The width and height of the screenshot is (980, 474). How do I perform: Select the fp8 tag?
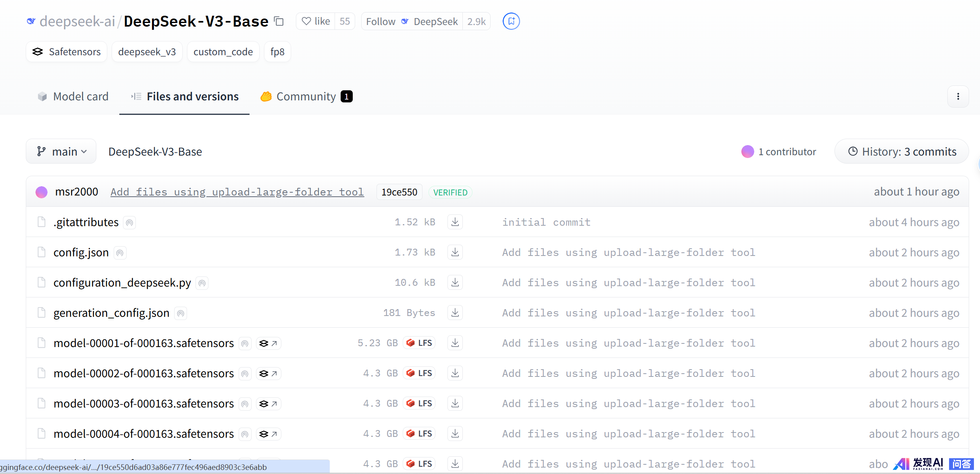point(277,52)
